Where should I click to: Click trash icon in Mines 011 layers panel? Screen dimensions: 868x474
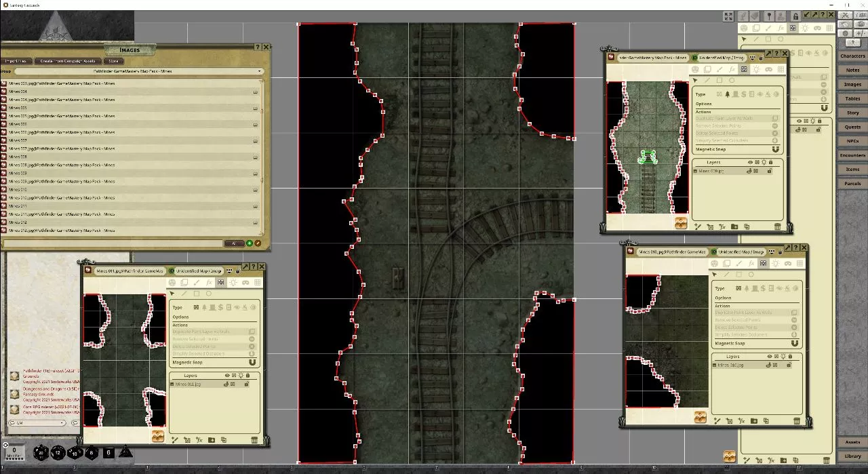[x=254, y=439]
